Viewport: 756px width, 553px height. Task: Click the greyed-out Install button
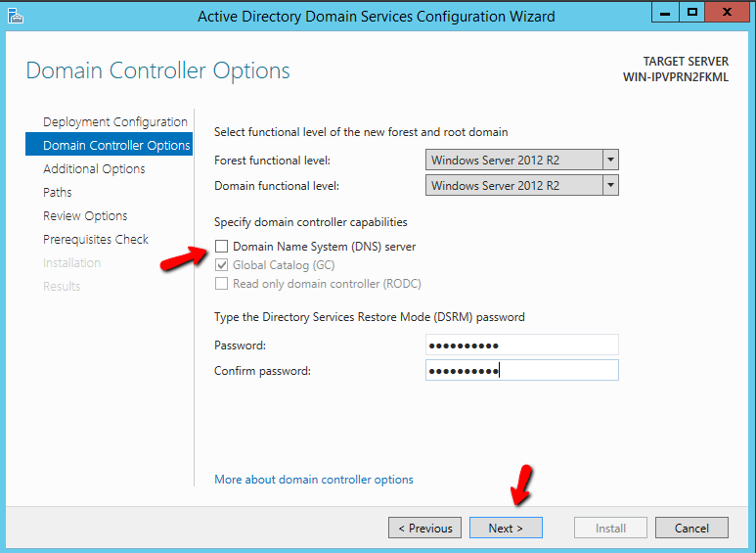[610, 528]
